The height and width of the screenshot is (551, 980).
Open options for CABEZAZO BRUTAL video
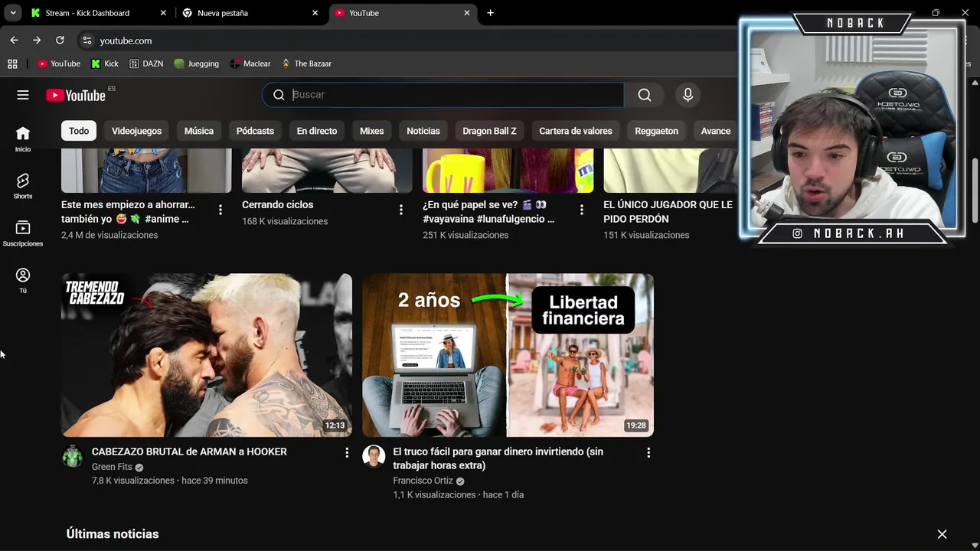[x=347, y=453]
